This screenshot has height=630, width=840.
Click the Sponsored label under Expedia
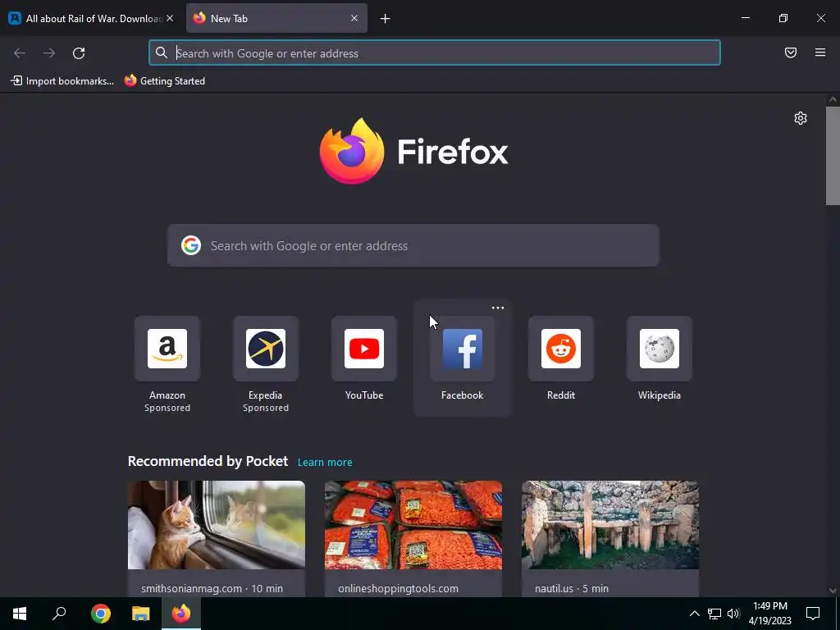(x=266, y=409)
